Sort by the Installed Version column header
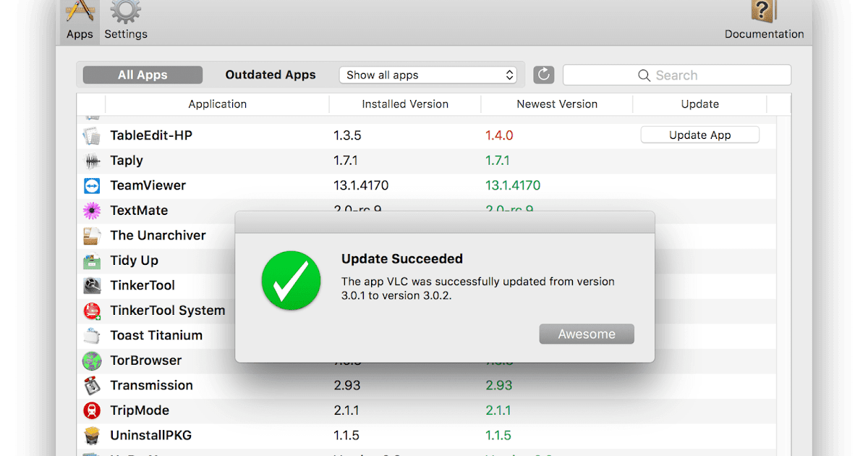Image resolution: width=868 pixels, height=456 pixels. [x=405, y=104]
